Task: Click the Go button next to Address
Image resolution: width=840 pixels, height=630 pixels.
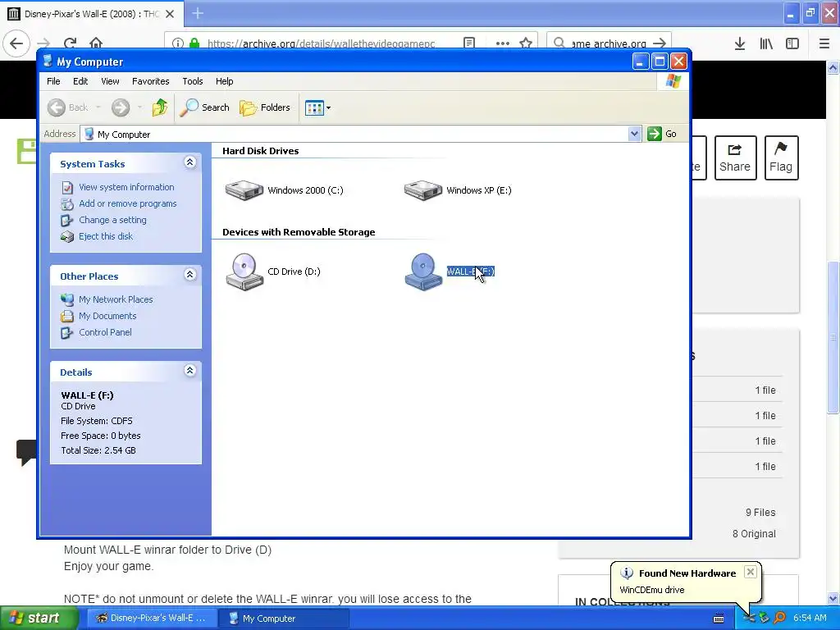Action: (662, 134)
